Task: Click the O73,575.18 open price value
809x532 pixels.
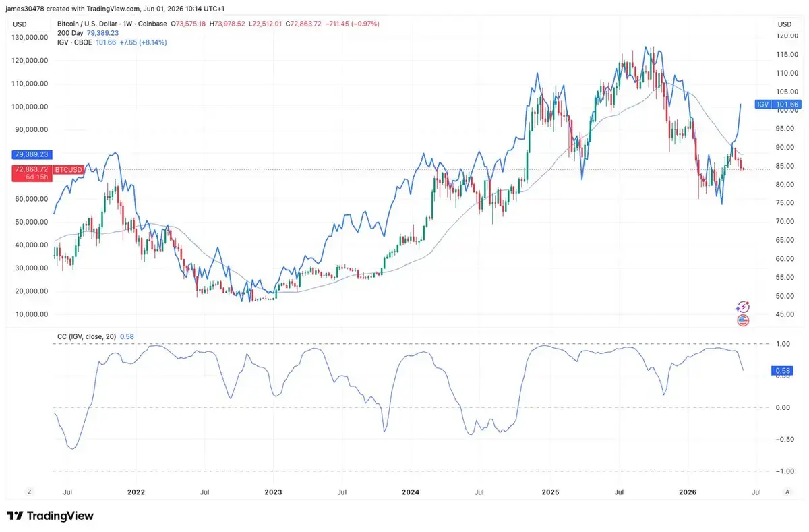Action: 189,24
